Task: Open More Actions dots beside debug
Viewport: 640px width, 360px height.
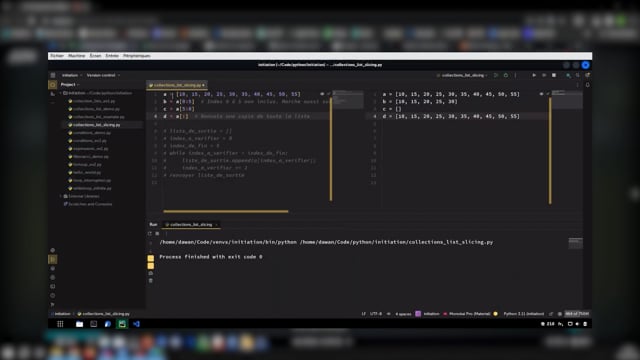Action: [x=516, y=76]
